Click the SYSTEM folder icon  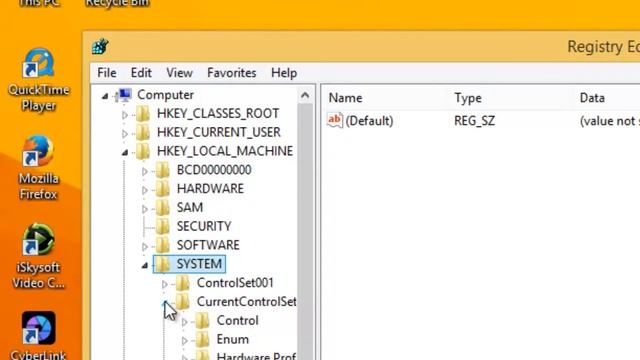[163, 264]
